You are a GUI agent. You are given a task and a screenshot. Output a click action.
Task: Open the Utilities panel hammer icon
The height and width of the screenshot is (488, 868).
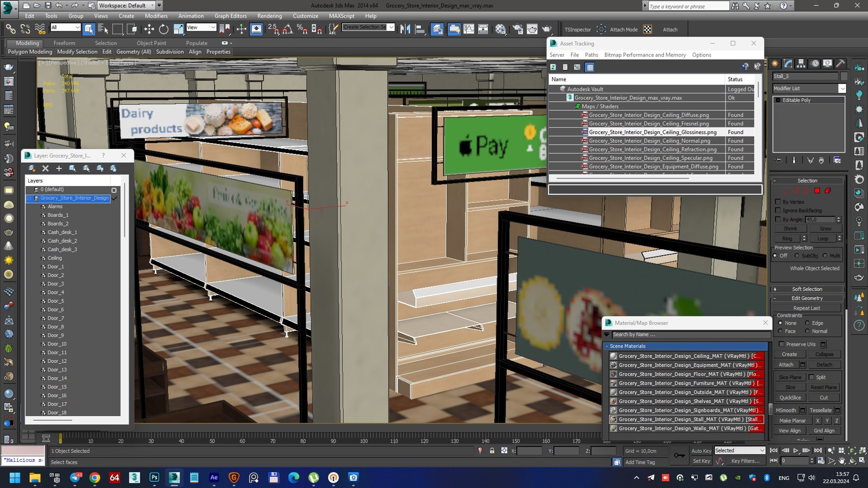tap(840, 64)
